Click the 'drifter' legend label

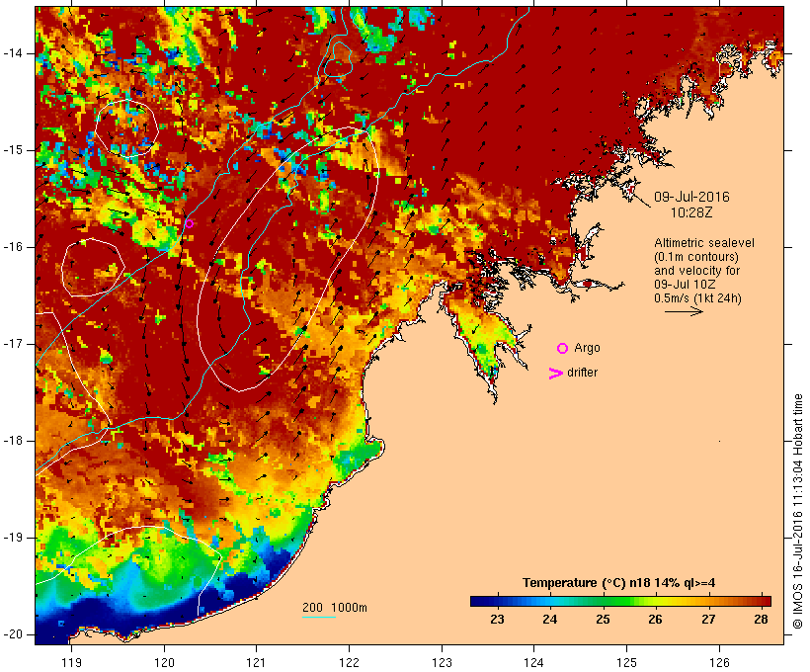pyautogui.click(x=582, y=373)
